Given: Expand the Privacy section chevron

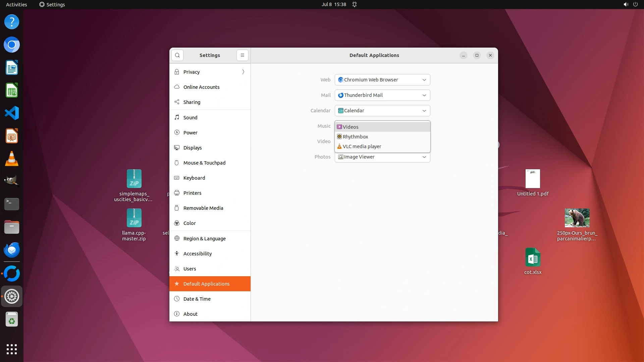Looking at the screenshot, I should click(x=243, y=72).
